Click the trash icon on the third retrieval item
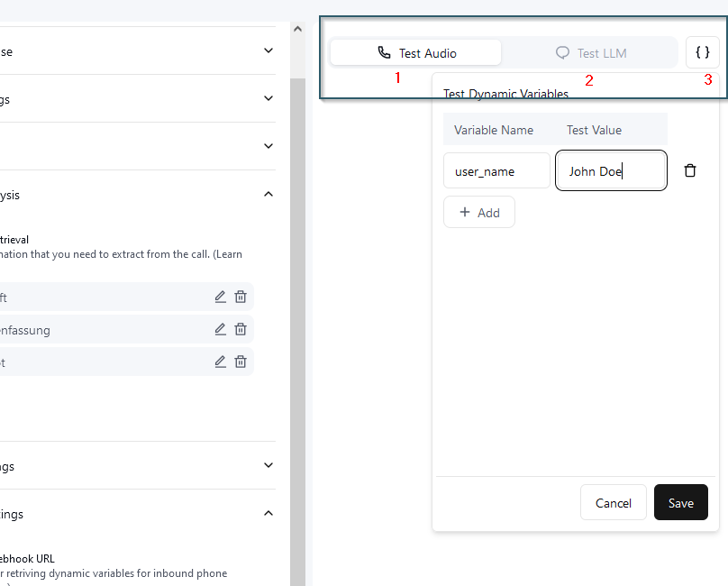This screenshot has width=728, height=586. (x=241, y=362)
